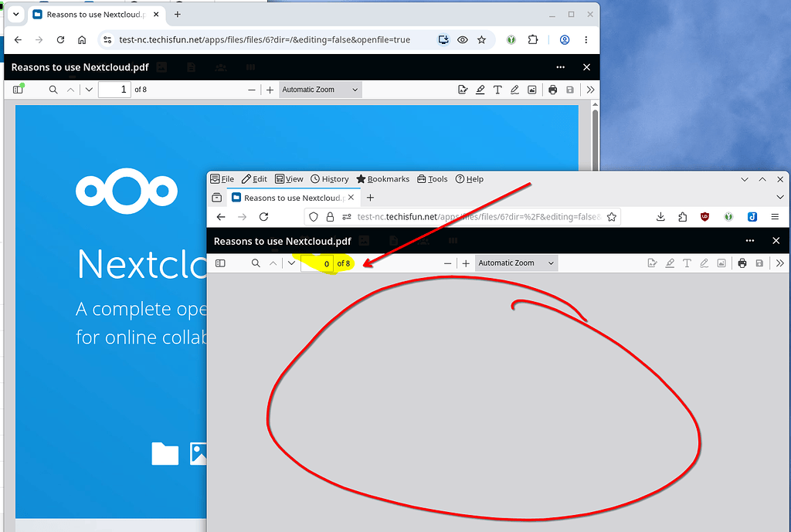Viewport: 791px width, 532px height.
Task: Open new tab in Chrome window
Action: pos(177,14)
